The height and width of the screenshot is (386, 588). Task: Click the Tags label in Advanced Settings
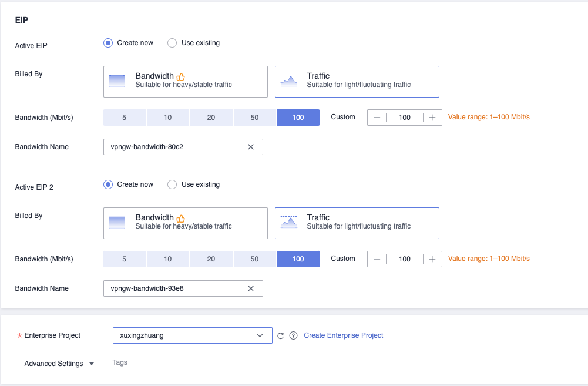click(120, 363)
